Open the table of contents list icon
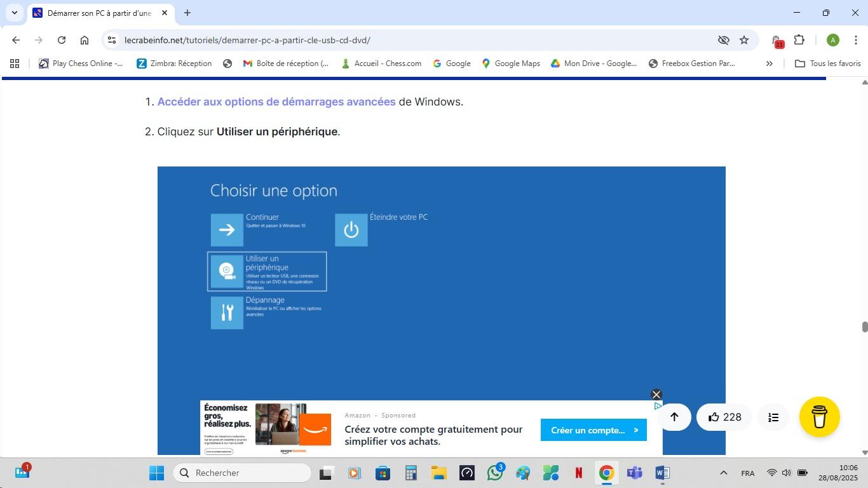 [x=773, y=417]
